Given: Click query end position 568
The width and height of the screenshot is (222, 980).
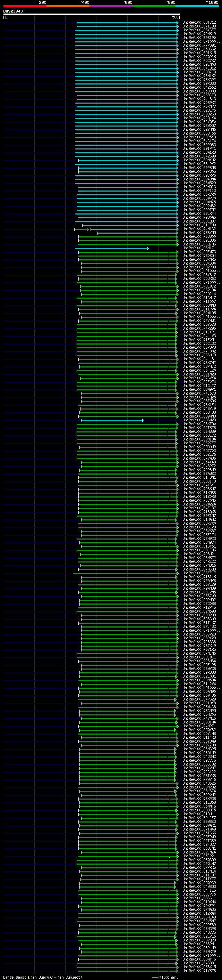Looking at the screenshot, I should click(x=175, y=17).
